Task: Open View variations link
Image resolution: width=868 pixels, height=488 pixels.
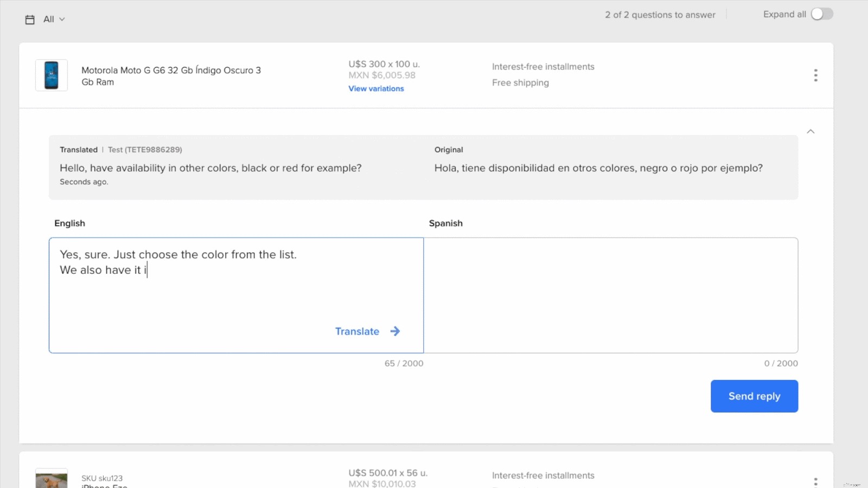Action: (x=376, y=88)
